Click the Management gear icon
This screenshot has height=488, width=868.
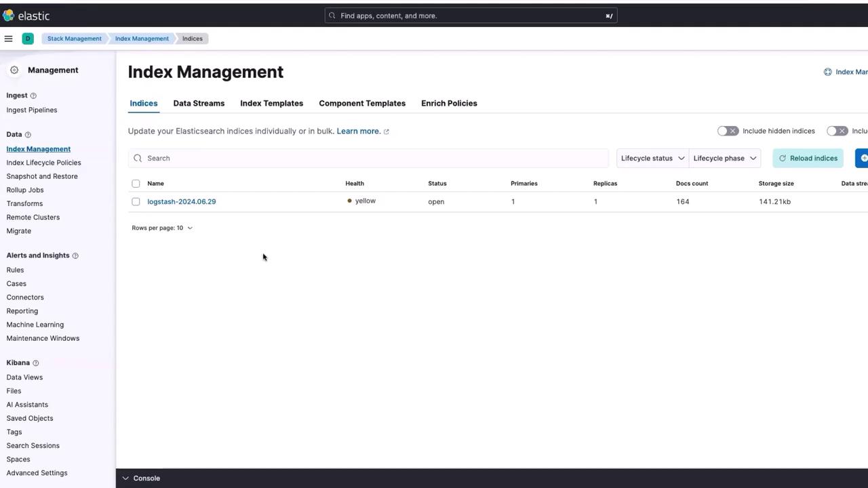click(x=14, y=70)
